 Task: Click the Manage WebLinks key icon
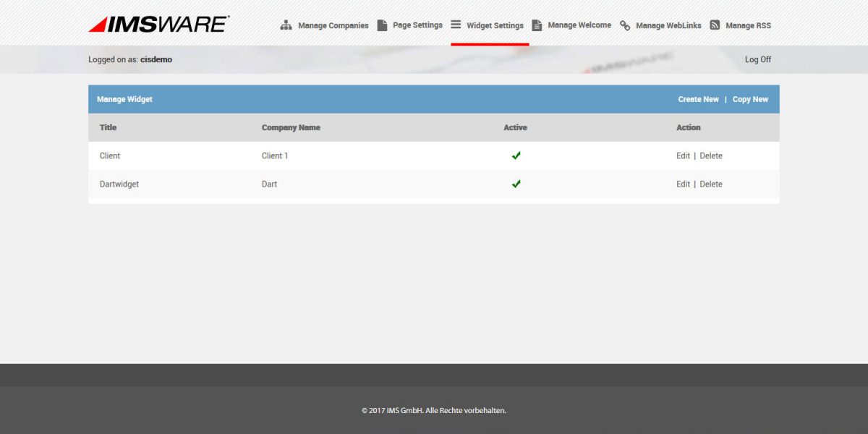click(625, 24)
